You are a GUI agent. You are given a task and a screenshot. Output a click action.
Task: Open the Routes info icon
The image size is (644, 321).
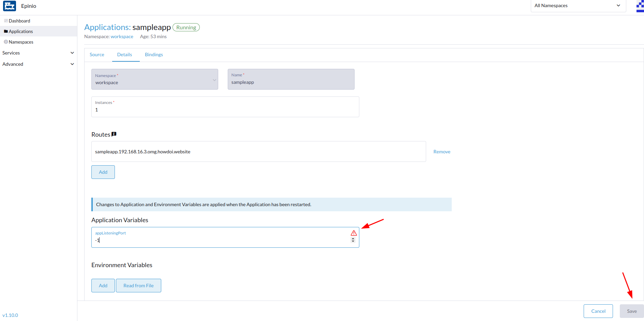click(114, 134)
